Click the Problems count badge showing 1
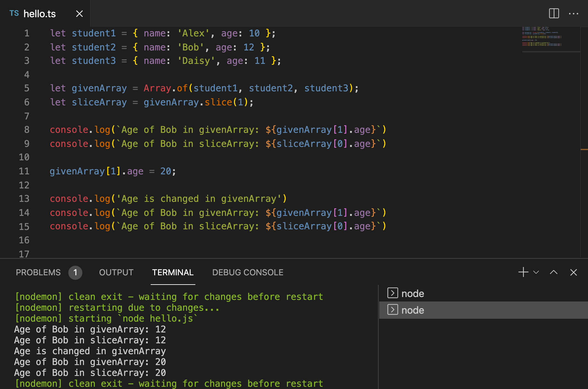The image size is (588, 389). 75,272
